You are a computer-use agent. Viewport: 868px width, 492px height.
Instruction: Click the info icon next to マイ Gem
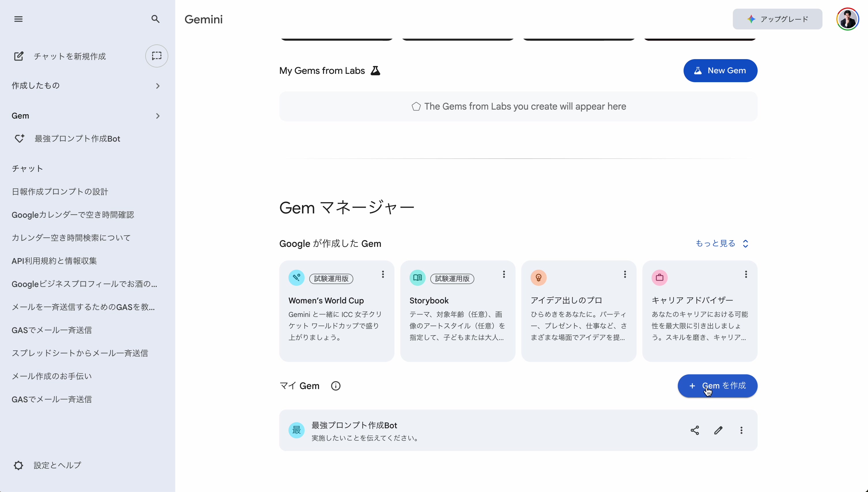335,386
